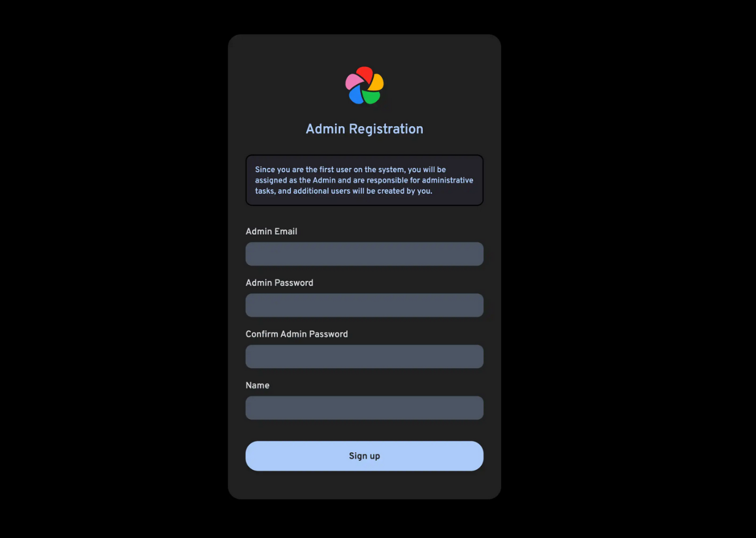Submit the form with Sign up
756x538 pixels.
click(365, 456)
